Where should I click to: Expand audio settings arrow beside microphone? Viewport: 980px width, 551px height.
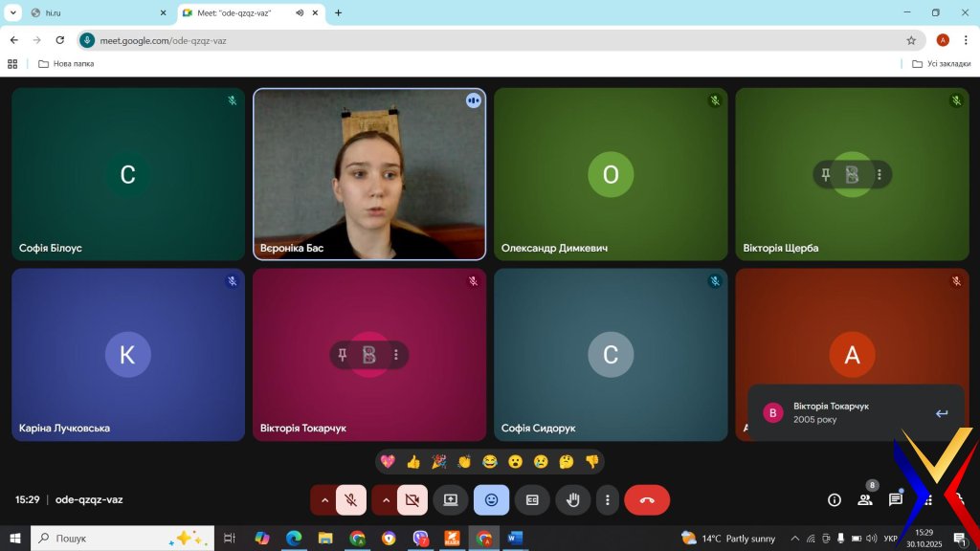coord(323,499)
